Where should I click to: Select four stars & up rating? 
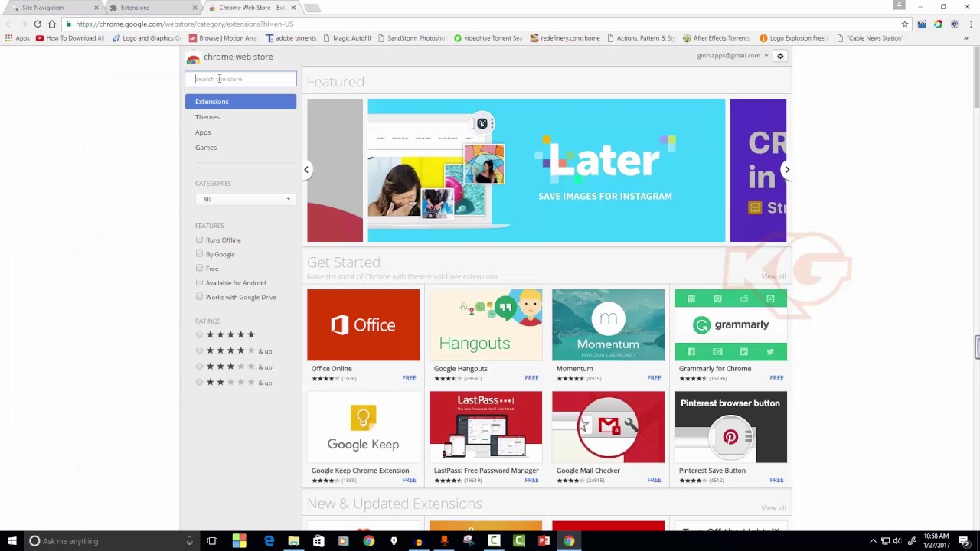click(200, 350)
